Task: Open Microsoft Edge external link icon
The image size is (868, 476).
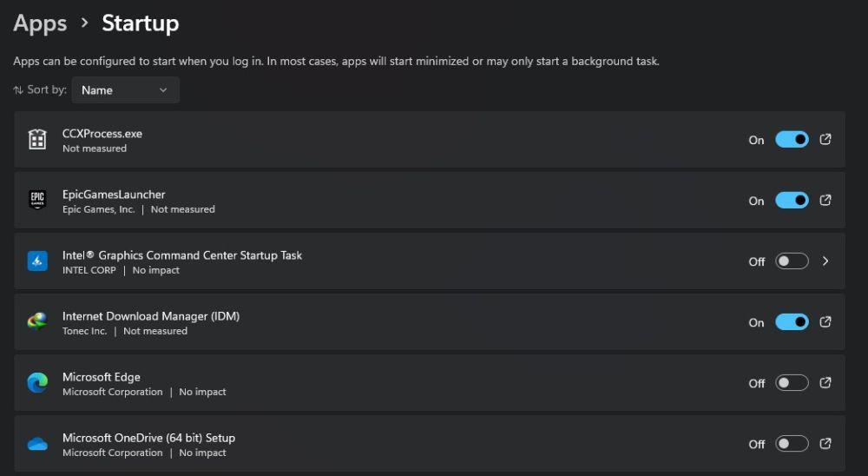Action: pyautogui.click(x=825, y=382)
